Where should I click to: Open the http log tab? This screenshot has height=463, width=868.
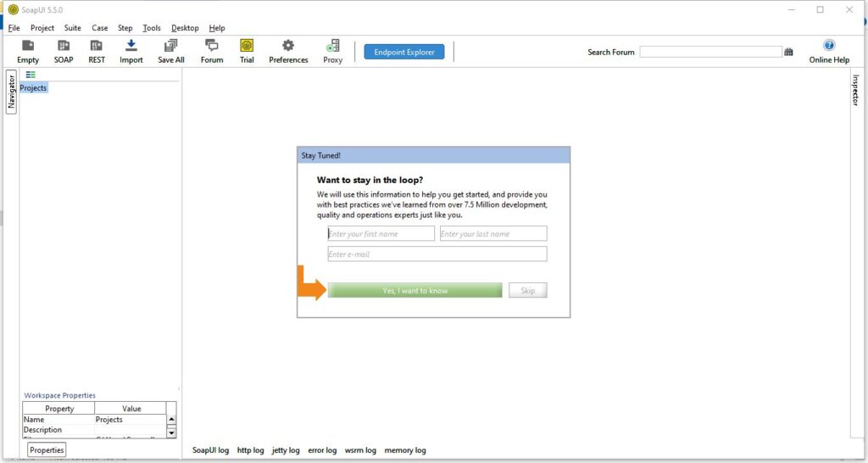(250, 450)
